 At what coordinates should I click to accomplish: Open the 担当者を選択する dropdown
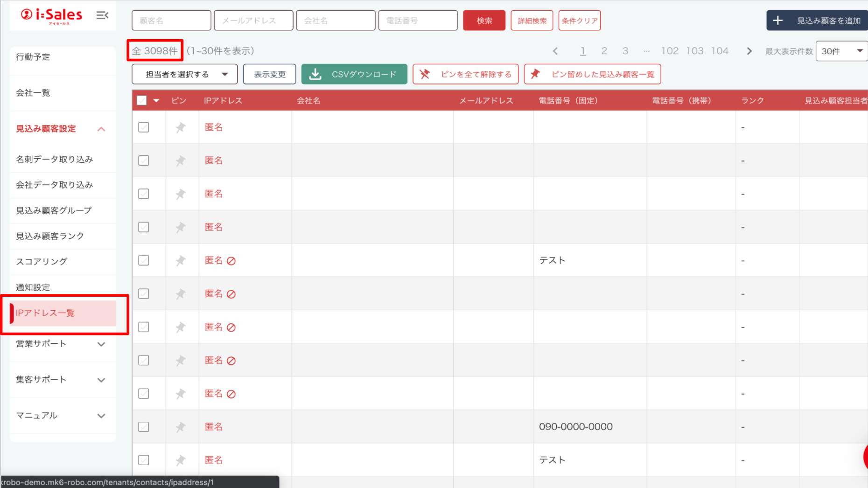click(184, 74)
